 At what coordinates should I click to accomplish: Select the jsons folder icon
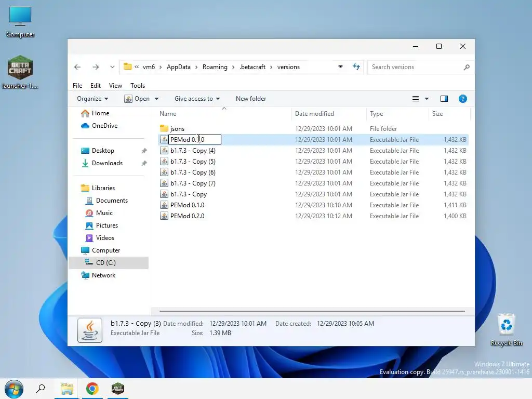pyautogui.click(x=164, y=129)
